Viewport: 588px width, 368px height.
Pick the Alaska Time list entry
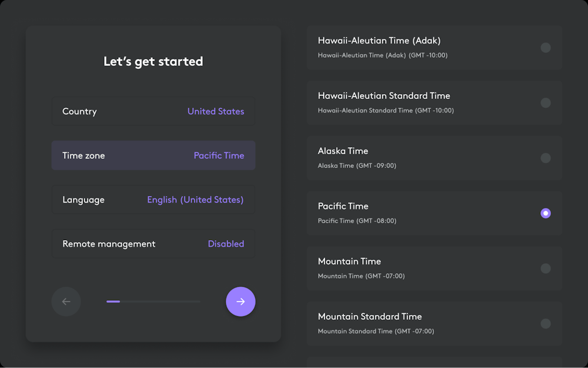[412, 158]
